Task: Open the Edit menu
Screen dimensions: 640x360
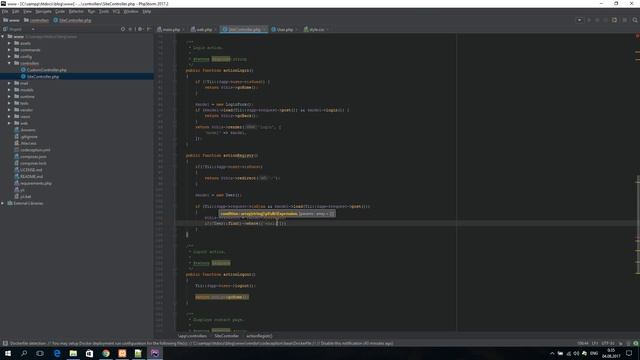Action: [16, 11]
